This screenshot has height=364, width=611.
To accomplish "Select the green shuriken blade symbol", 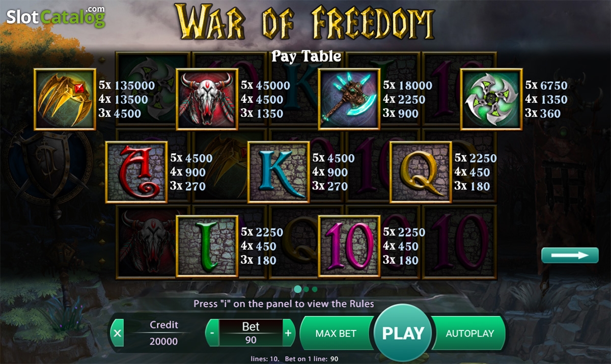I will [x=492, y=99].
